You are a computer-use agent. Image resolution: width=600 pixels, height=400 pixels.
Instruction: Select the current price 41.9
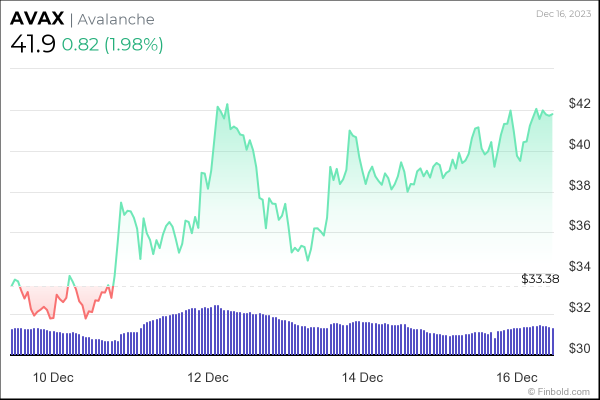point(32,44)
